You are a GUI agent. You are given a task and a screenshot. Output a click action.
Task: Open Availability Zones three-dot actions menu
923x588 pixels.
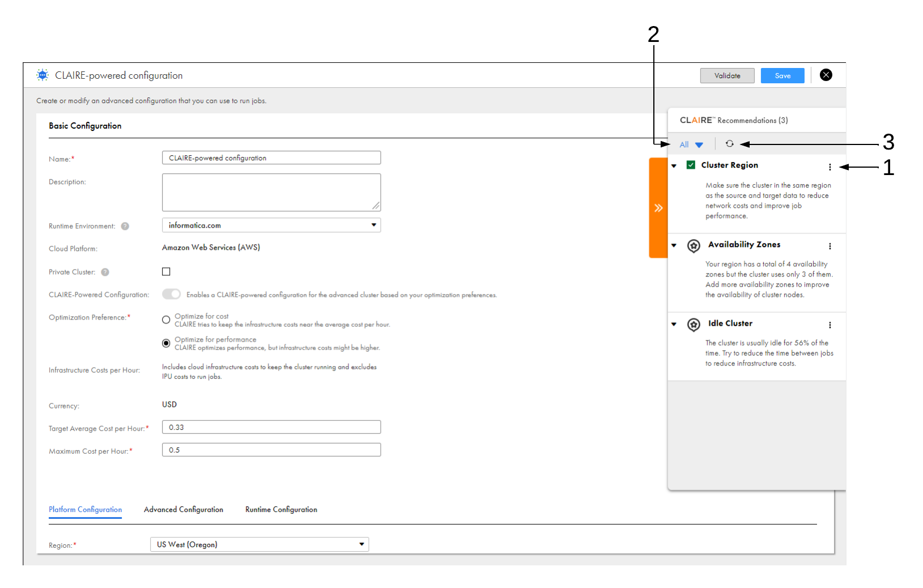tap(830, 246)
